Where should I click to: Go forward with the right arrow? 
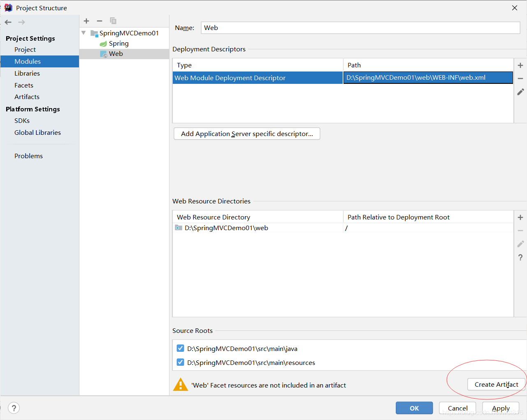click(x=22, y=22)
